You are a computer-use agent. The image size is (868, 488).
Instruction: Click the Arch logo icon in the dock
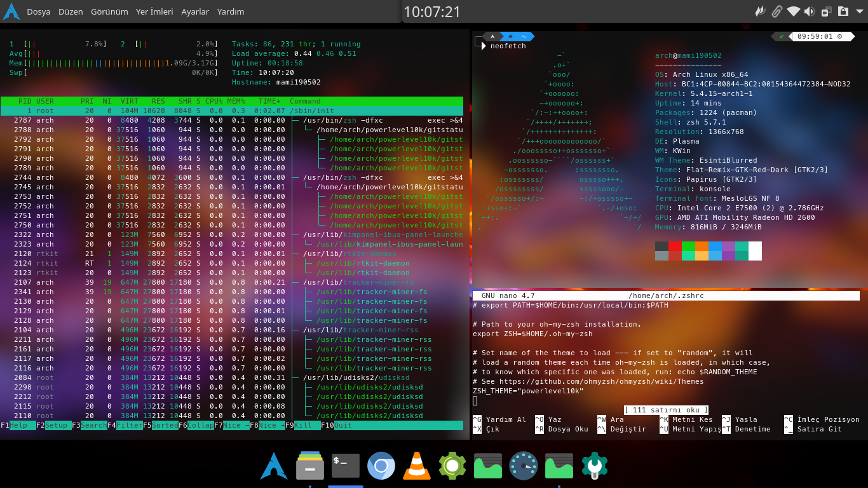tap(274, 466)
